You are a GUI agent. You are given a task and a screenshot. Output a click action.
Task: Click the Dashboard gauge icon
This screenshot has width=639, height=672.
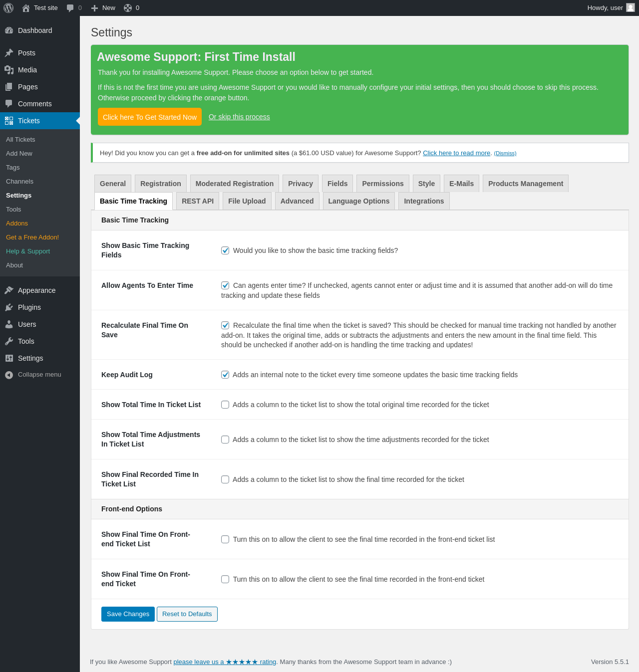(9, 30)
